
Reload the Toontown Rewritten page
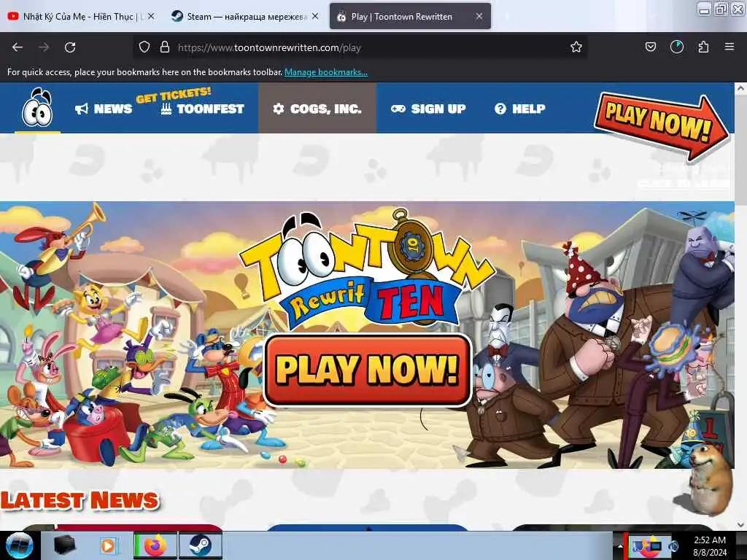click(x=70, y=47)
